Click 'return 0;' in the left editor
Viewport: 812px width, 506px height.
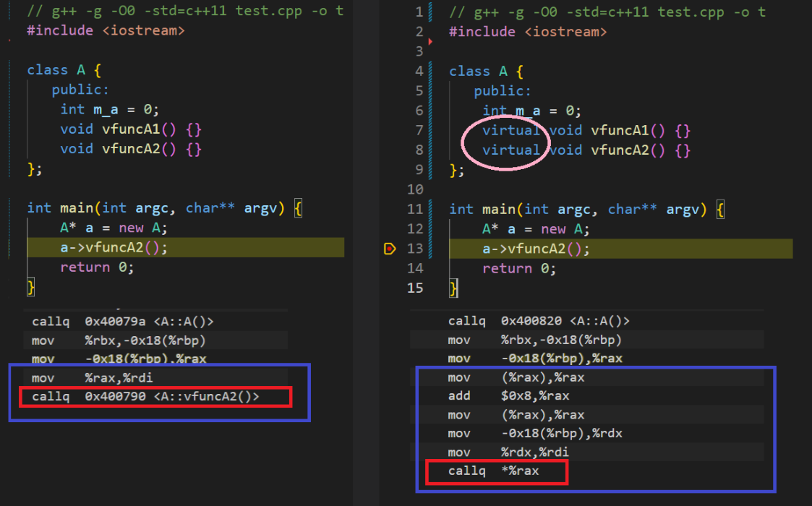97,267
